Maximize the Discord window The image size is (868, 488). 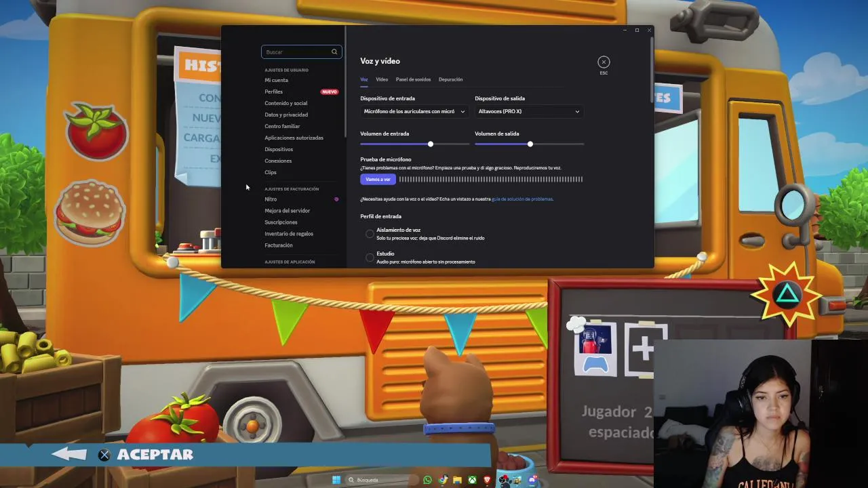[x=637, y=30]
